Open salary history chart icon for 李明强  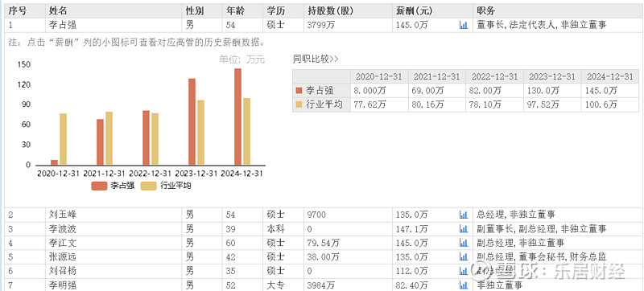tap(464, 285)
